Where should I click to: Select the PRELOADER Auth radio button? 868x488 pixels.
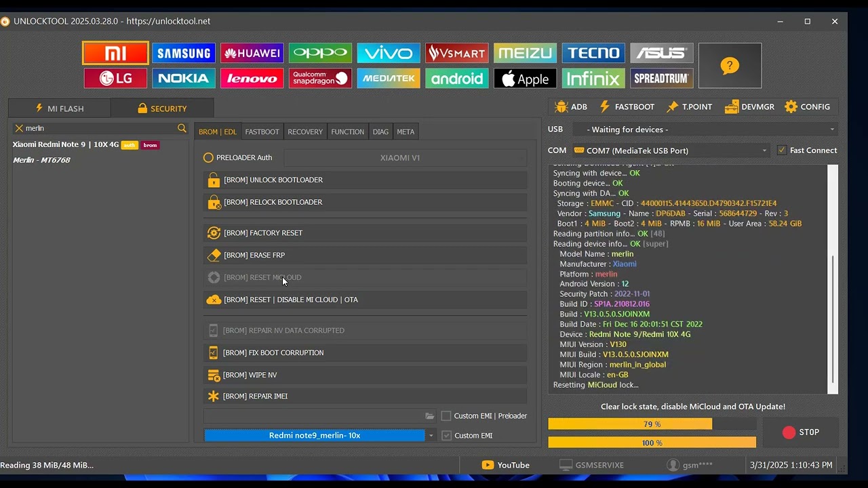(208, 158)
